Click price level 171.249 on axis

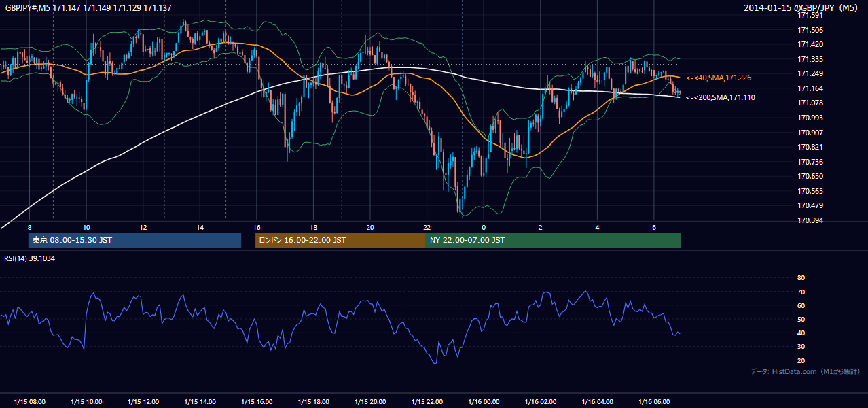pos(810,74)
